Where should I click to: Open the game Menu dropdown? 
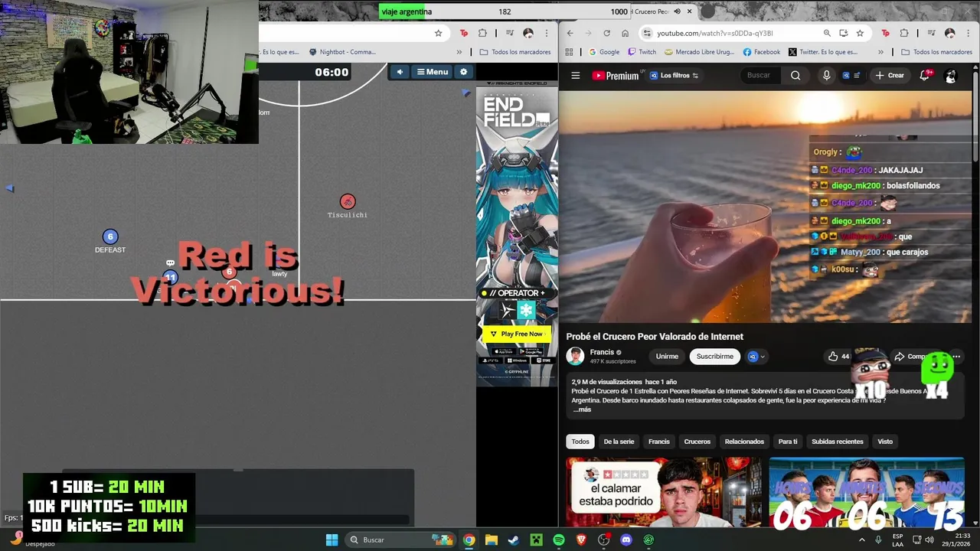(433, 71)
